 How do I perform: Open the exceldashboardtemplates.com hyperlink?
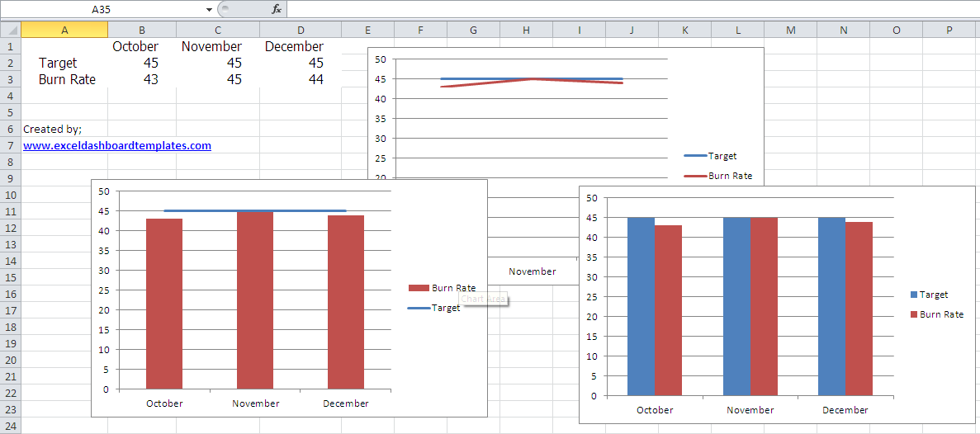(x=116, y=146)
